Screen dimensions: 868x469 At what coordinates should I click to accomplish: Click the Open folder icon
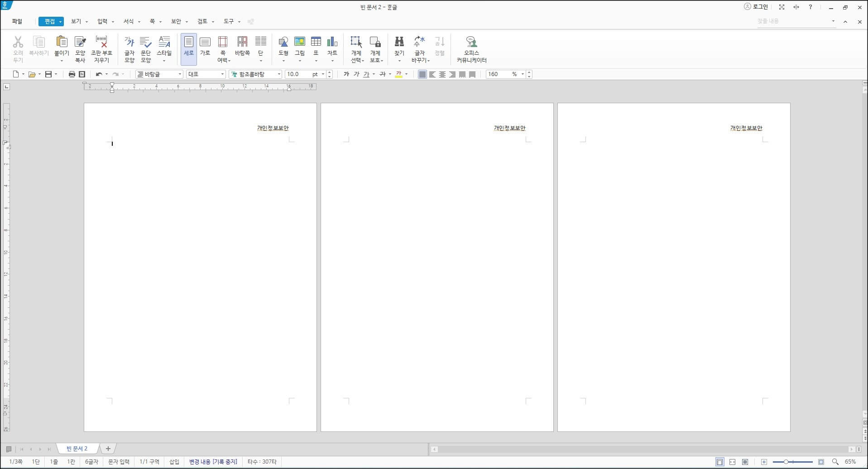point(32,74)
